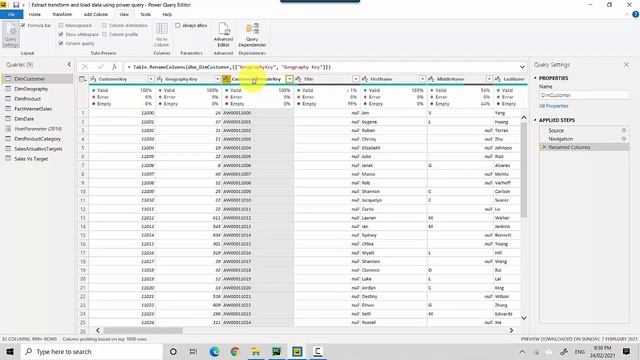Open Title column filter dropdown

pyautogui.click(x=356, y=79)
